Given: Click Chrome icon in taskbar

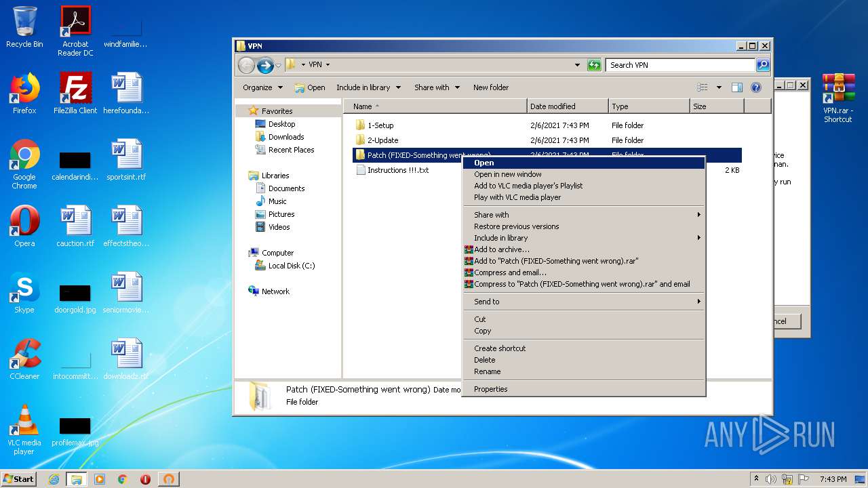Looking at the screenshot, I should click(123, 479).
